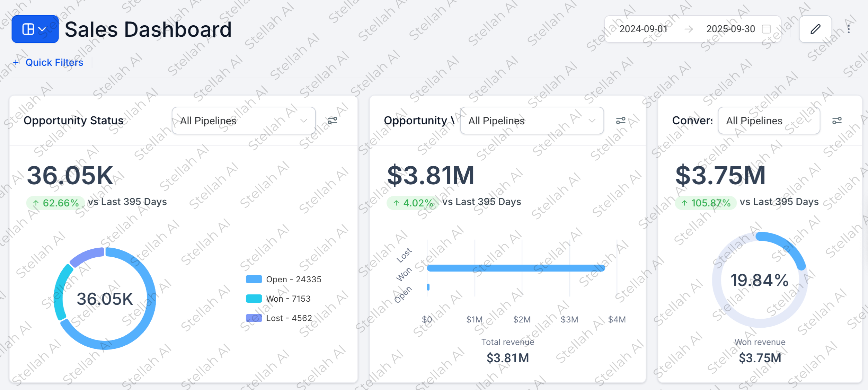This screenshot has height=390, width=868.
Task: Toggle the Won - 7153 legend item
Action: click(x=289, y=299)
